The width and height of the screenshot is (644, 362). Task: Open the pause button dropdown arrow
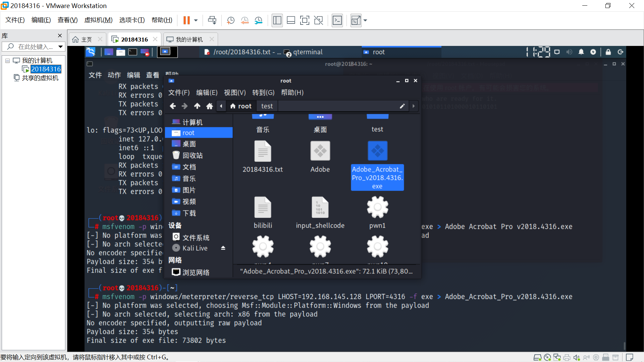pyautogui.click(x=196, y=20)
